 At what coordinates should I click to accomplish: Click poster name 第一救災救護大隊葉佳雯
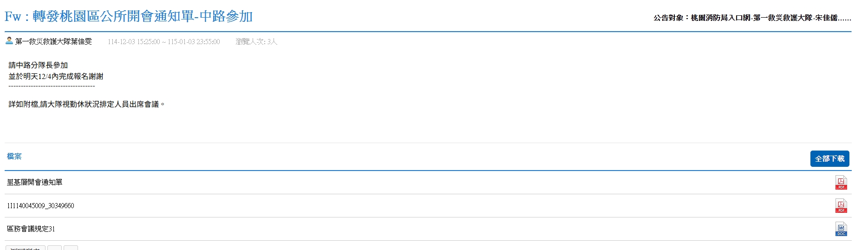tap(53, 42)
